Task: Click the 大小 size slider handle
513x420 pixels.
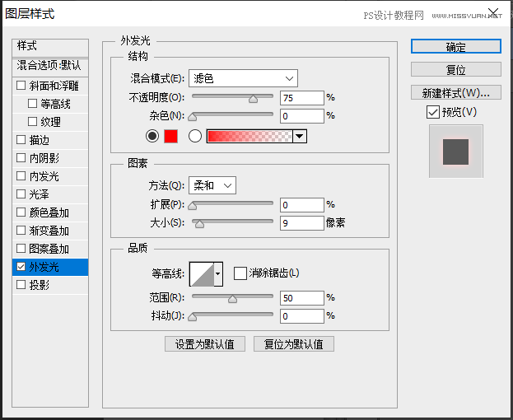Action: [x=199, y=224]
